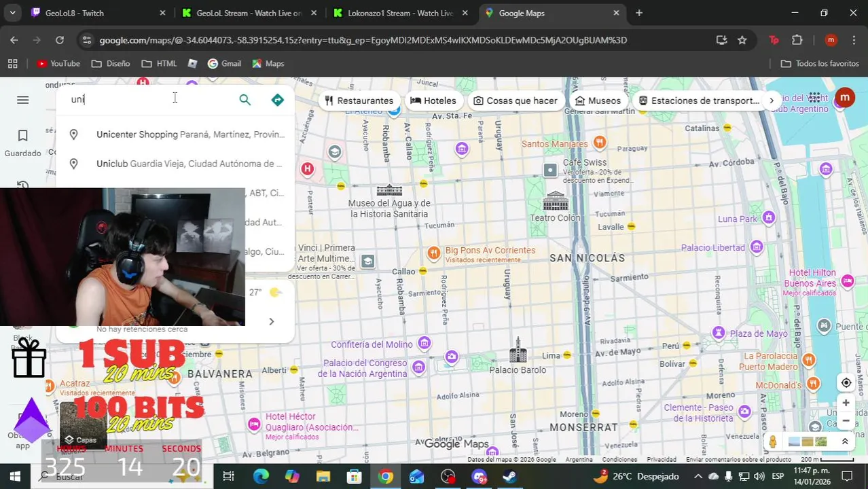Click the Google Maps search magnifier icon
868x489 pixels.
point(245,100)
